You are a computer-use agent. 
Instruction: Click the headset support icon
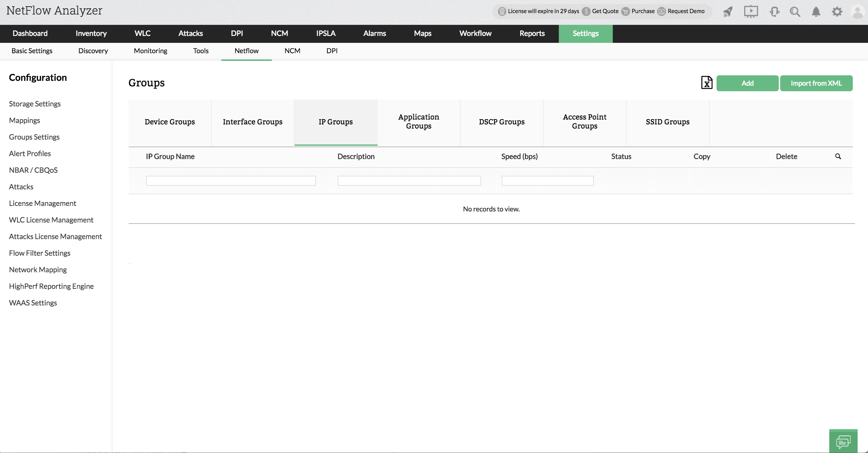(774, 12)
